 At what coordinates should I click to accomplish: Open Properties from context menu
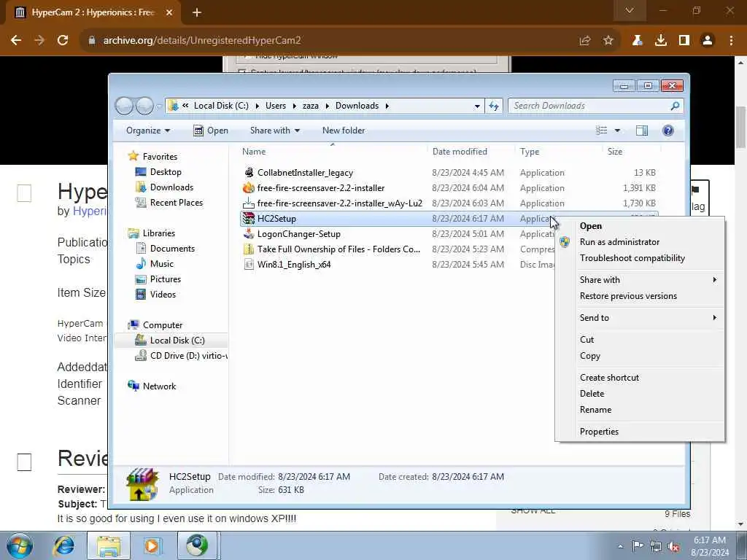599,432
